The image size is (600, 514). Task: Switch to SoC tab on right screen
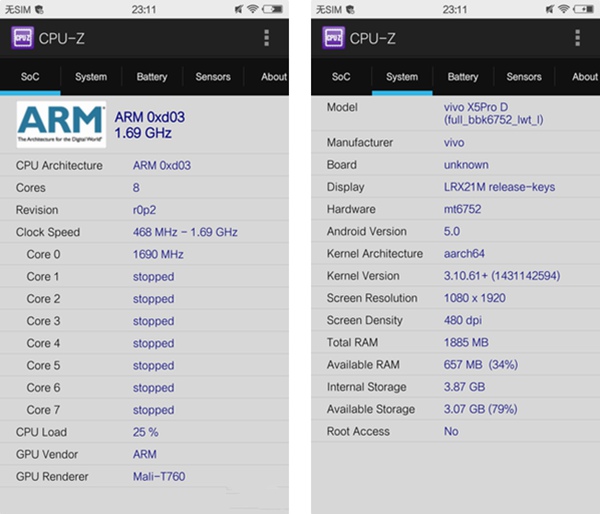(x=341, y=77)
